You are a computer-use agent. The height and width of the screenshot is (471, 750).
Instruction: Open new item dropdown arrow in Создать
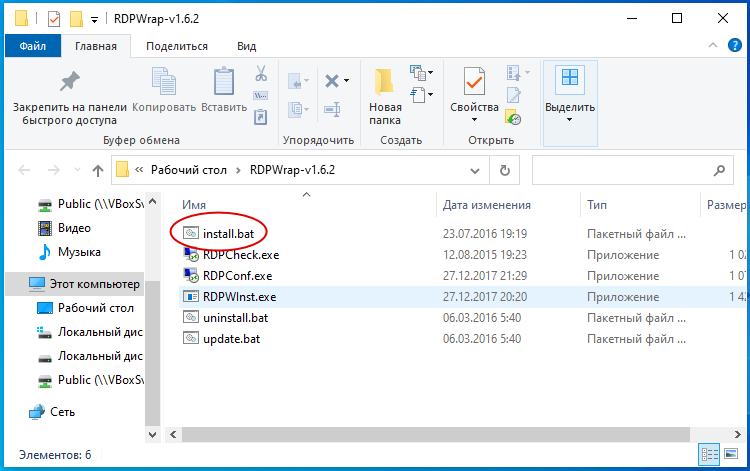point(430,73)
